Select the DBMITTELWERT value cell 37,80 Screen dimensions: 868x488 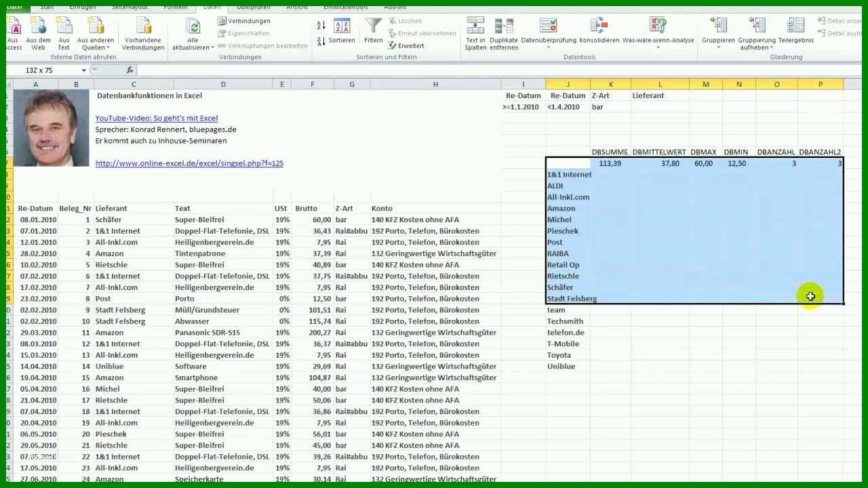(660, 163)
